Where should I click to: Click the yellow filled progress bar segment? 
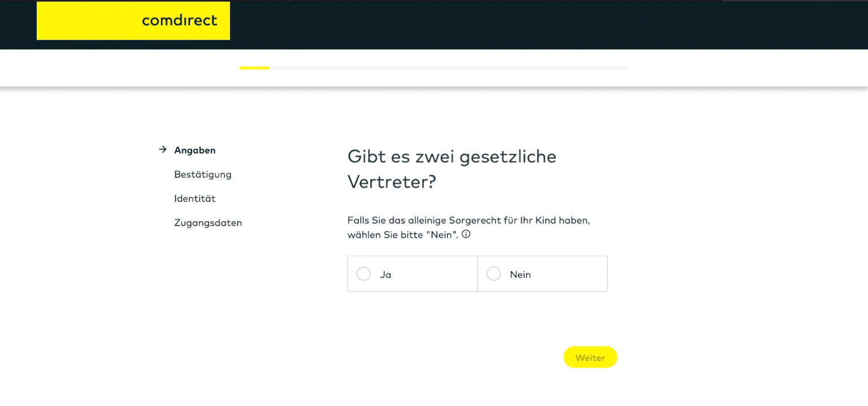pos(254,68)
